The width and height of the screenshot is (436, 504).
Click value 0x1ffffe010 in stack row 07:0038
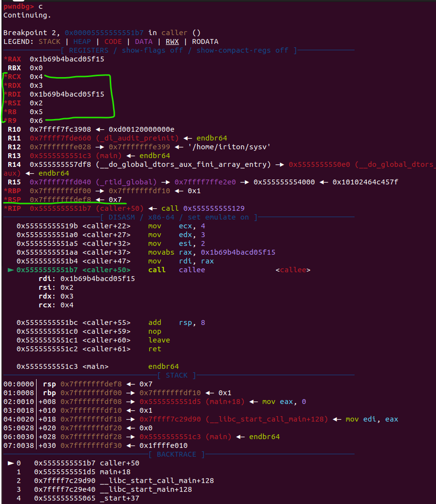coord(163,445)
